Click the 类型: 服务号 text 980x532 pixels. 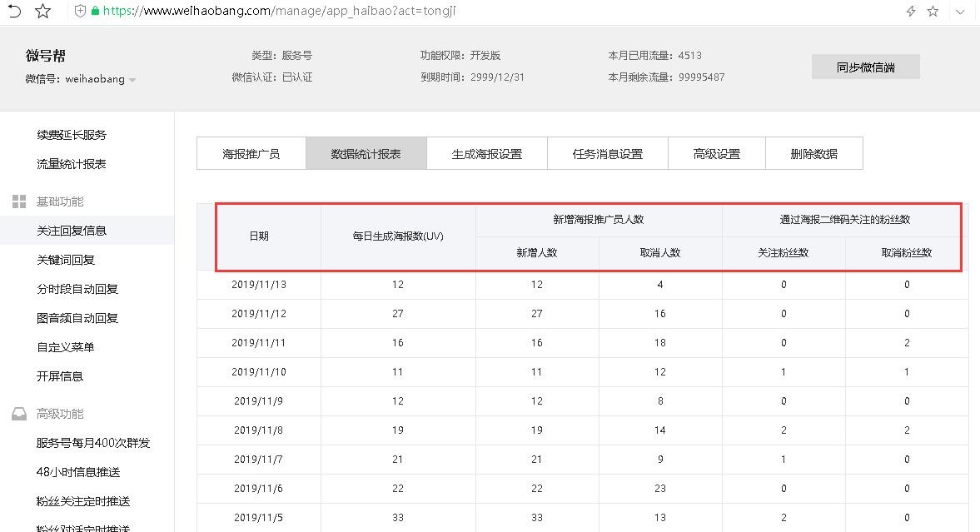(x=282, y=56)
